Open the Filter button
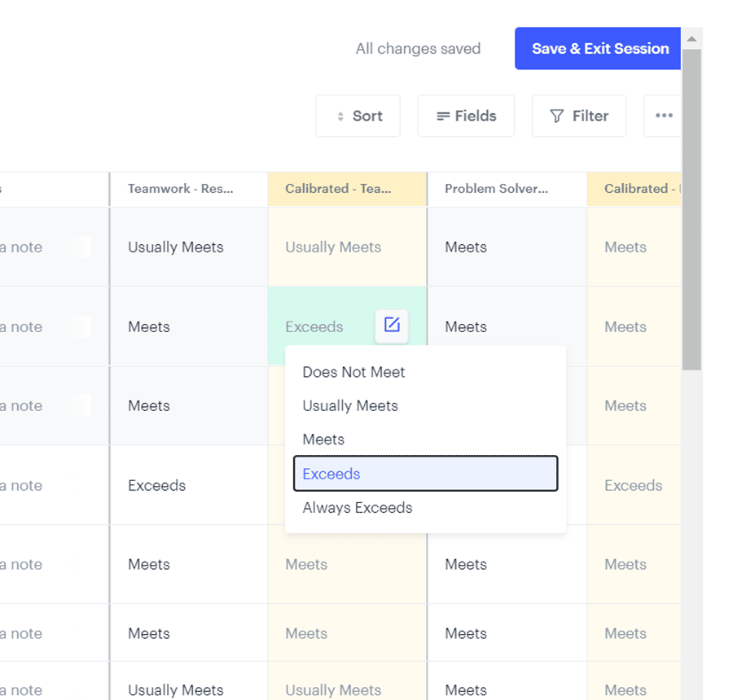The height and width of the screenshot is (700, 733). (579, 116)
